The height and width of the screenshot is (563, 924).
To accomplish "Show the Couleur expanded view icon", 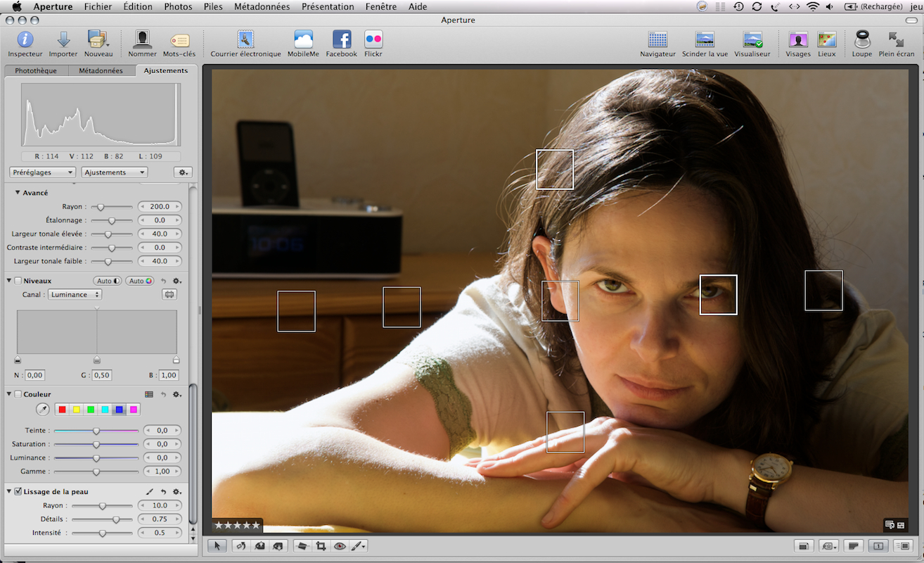I will pyautogui.click(x=149, y=395).
